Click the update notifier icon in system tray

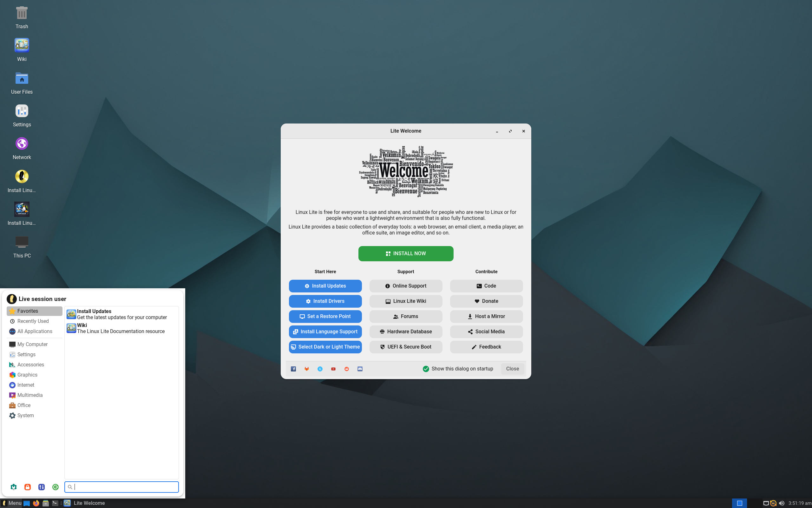773,503
